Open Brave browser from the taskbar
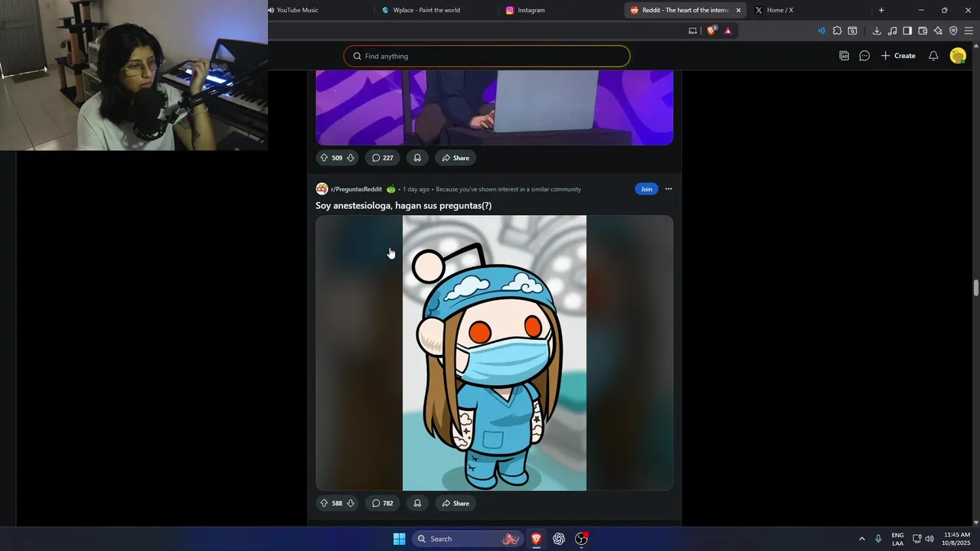This screenshot has height=551, width=980. pyautogui.click(x=536, y=539)
